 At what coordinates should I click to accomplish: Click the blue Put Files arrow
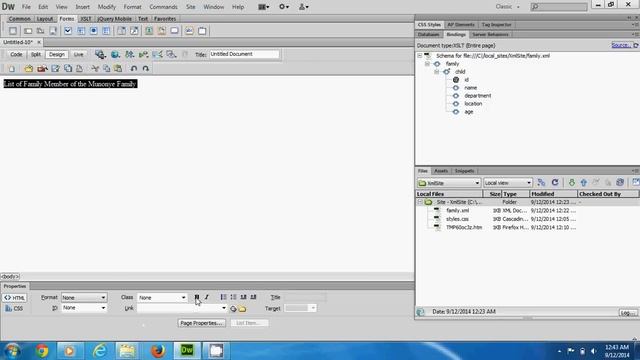[x=584, y=183]
